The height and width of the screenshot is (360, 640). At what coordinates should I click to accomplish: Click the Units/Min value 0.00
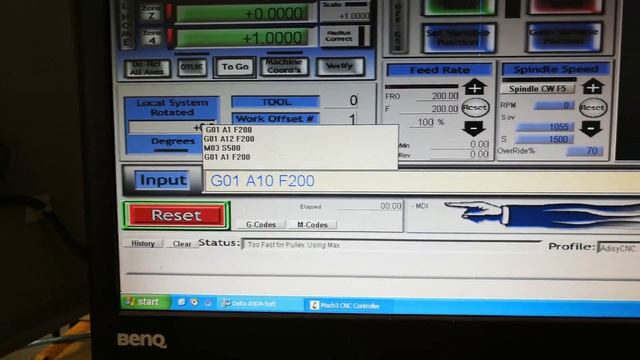pos(459,144)
